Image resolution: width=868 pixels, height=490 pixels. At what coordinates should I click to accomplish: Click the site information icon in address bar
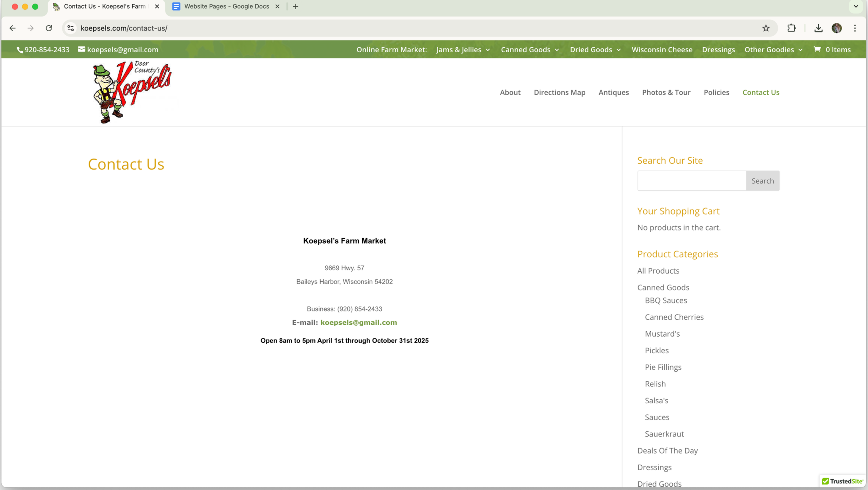70,28
